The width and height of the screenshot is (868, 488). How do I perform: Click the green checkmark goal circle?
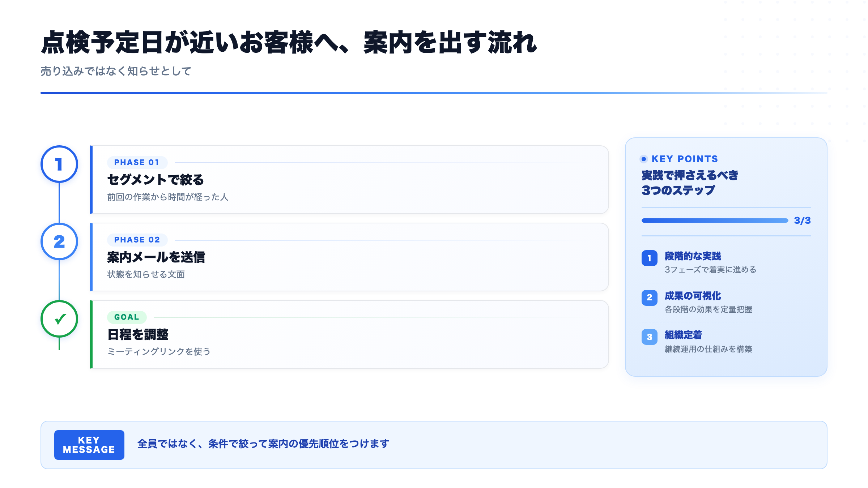tap(59, 319)
